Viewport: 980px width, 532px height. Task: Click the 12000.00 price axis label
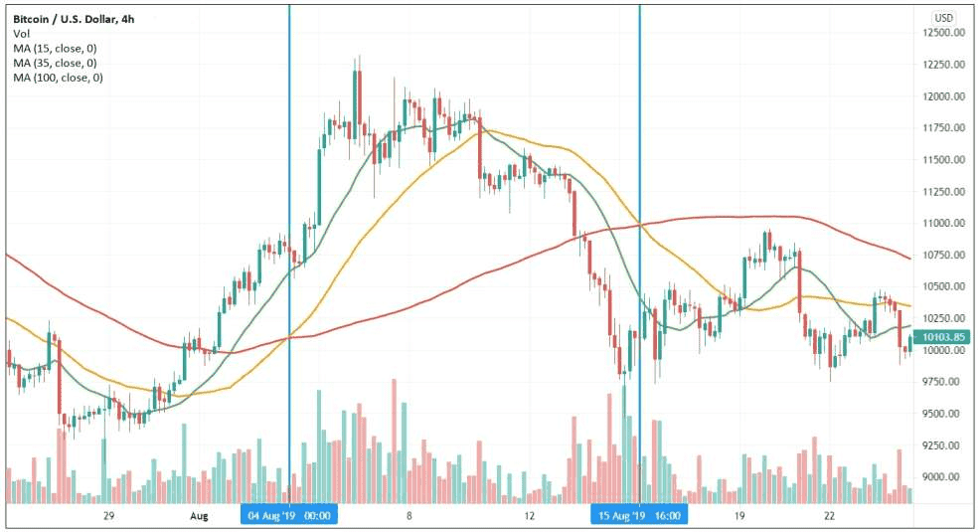944,96
